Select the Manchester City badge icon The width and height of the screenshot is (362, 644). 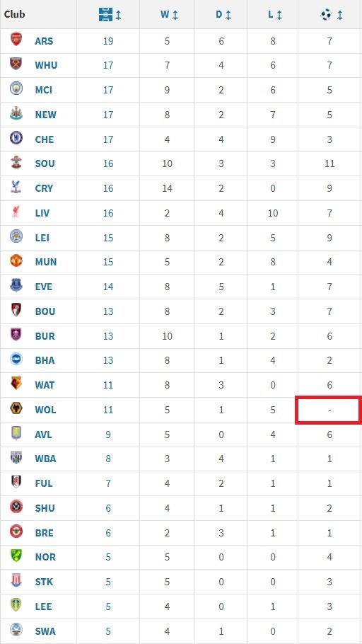[16, 88]
